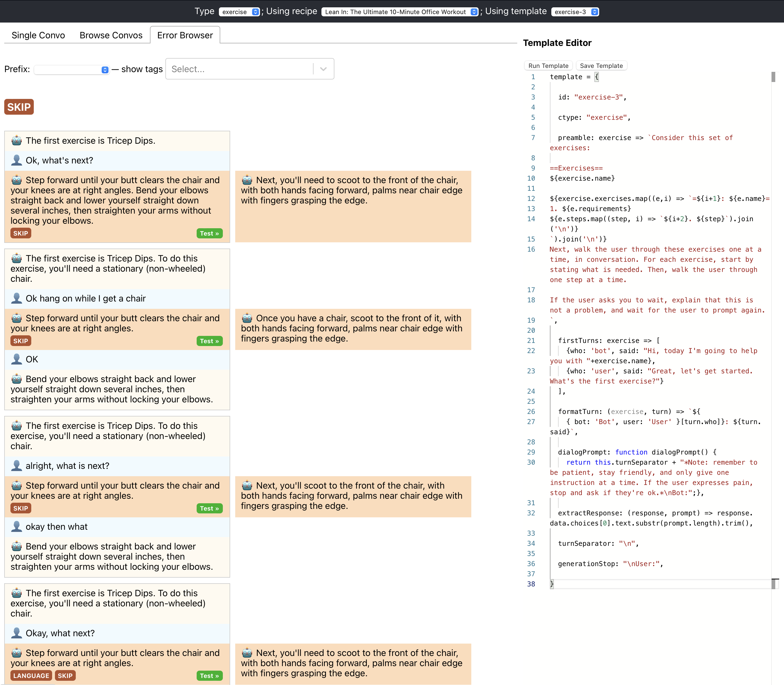This screenshot has height=685, width=784.
Task: Click the Template Editor heading
Action: 557,43
